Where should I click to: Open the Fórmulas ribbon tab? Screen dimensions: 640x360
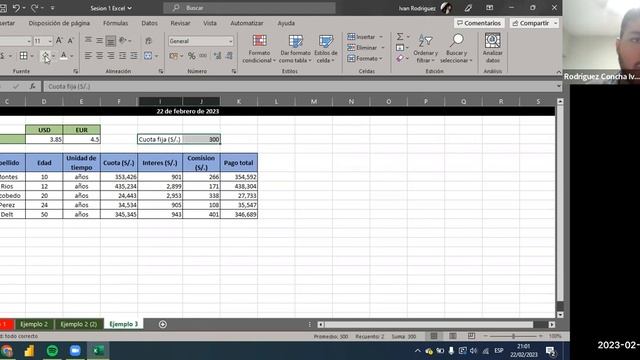click(116, 23)
